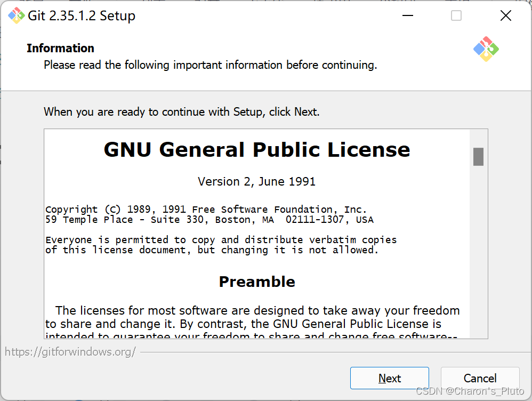The width and height of the screenshot is (532, 401).
Task: Minimize the Git Setup window
Action: point(407,15)
